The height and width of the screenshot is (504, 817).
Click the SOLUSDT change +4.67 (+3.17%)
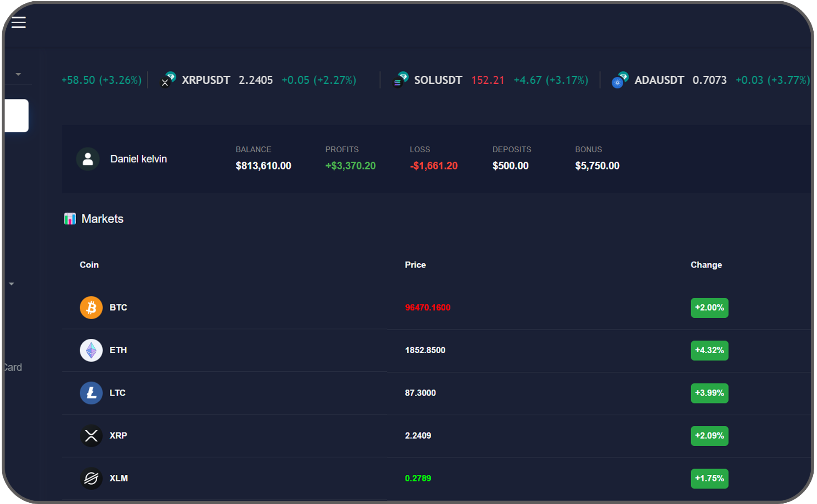(x=551, y=80)
